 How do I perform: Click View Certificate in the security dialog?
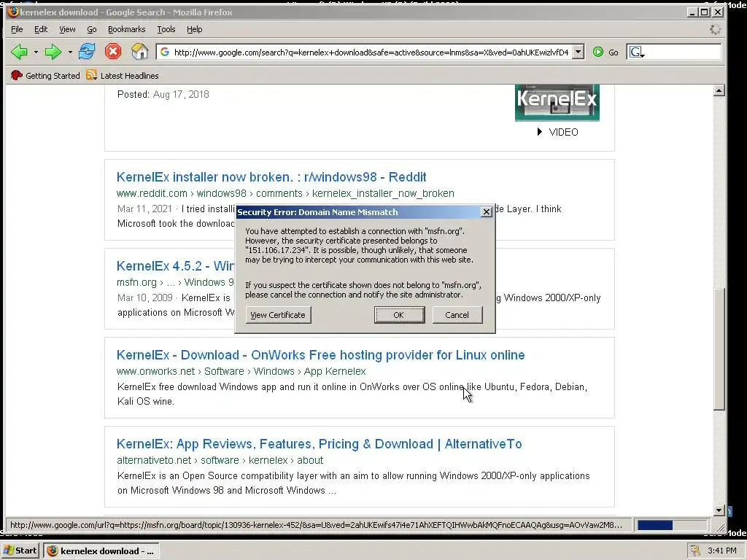pyautogui.click(x=278, y=315)
